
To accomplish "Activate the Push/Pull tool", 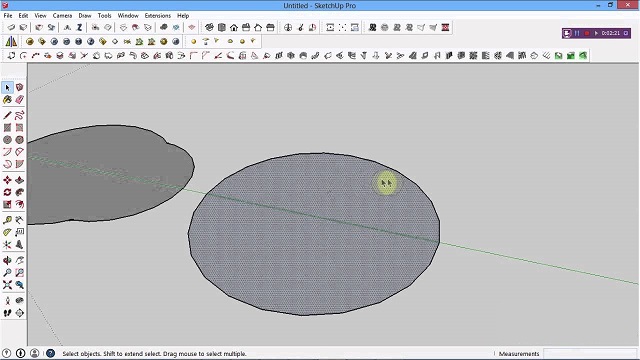I will [19, 180].
